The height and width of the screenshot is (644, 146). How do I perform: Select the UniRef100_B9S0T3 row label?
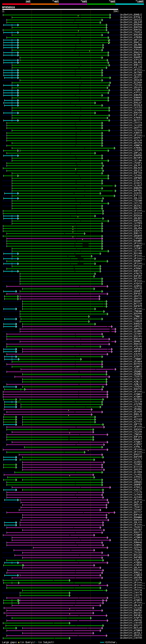click(131, 625)
